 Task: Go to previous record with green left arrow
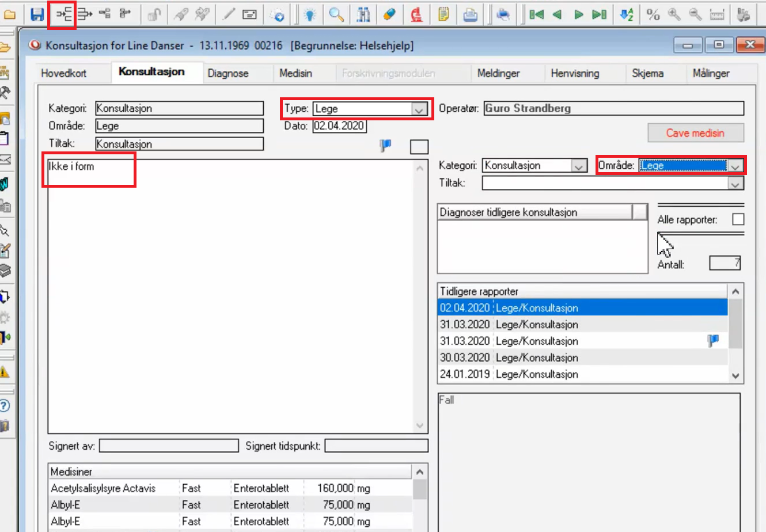(x=557, y=14)
